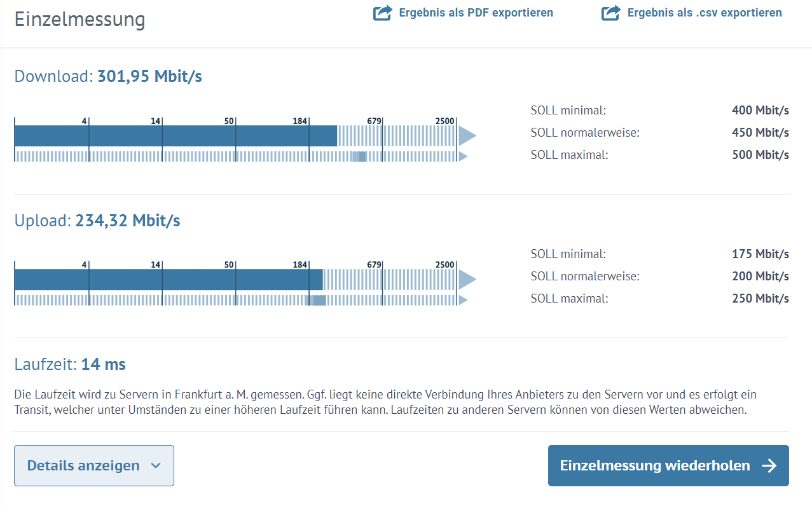The width and height of the screenshot is (812, 506).
Task: Click the small arrowhead under upload bar
Action: coord(463,300)
